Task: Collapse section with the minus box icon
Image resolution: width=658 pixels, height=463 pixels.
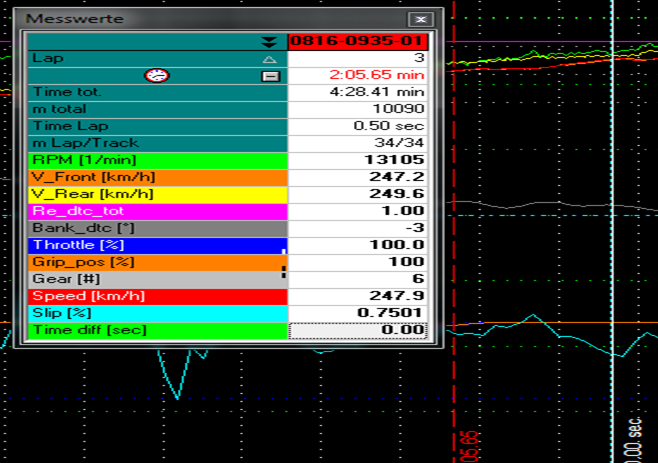Action: point(269,76)
